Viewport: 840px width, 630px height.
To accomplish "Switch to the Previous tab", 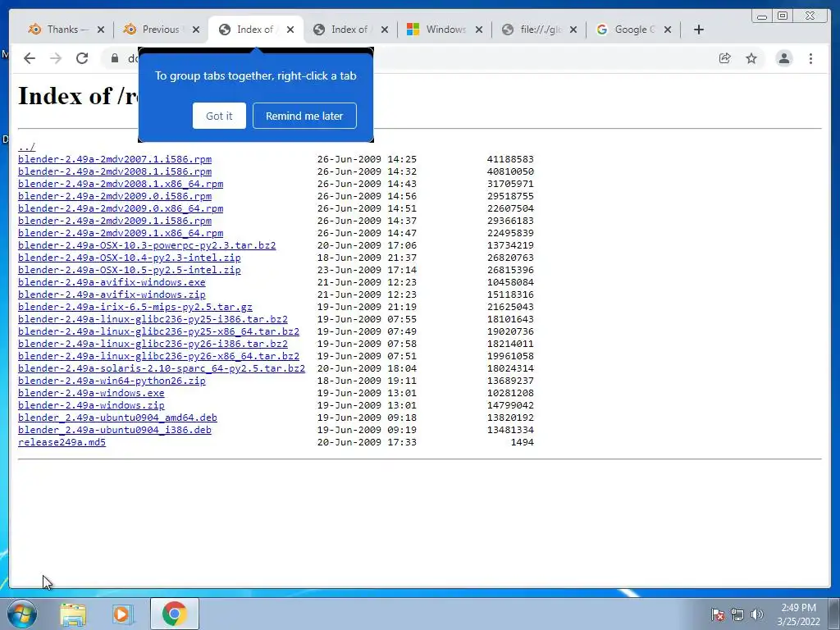I will click(161, 30).
